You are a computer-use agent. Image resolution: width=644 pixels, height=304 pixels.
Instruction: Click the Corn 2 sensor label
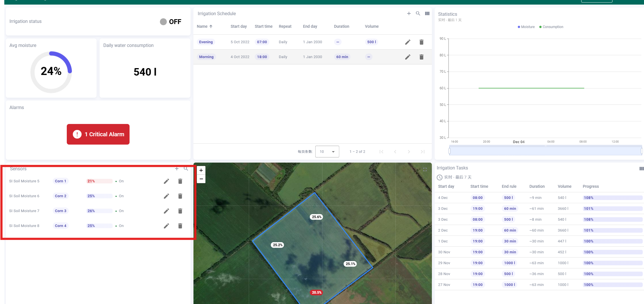click(60, 196)
